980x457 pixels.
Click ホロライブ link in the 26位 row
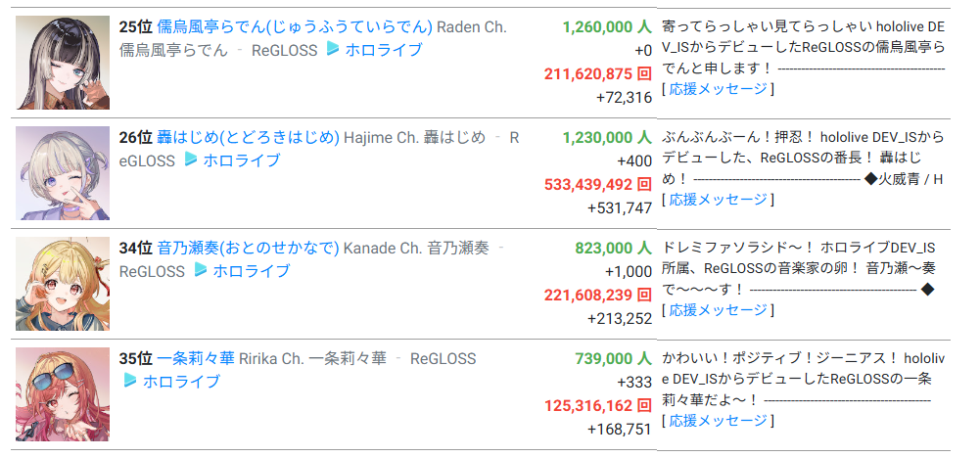242,160
